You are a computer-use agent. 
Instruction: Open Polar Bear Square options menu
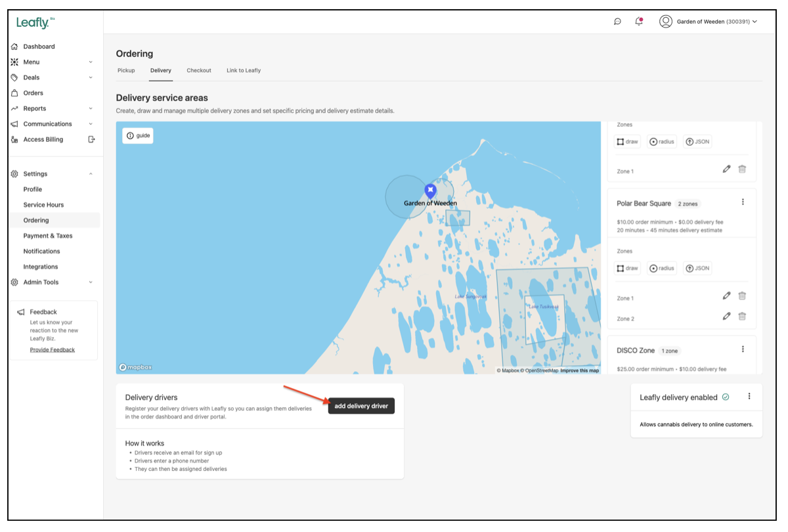tap(743, 202)
